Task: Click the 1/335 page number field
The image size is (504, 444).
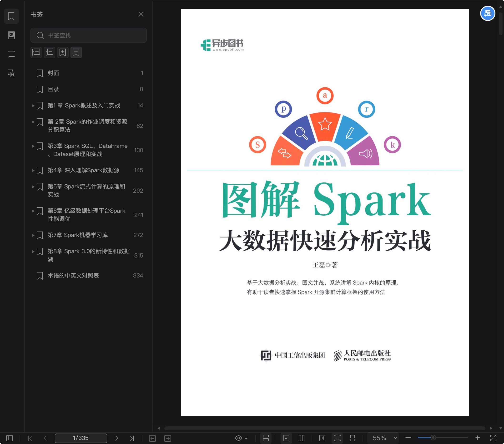Action: click(x=81, y=438)
